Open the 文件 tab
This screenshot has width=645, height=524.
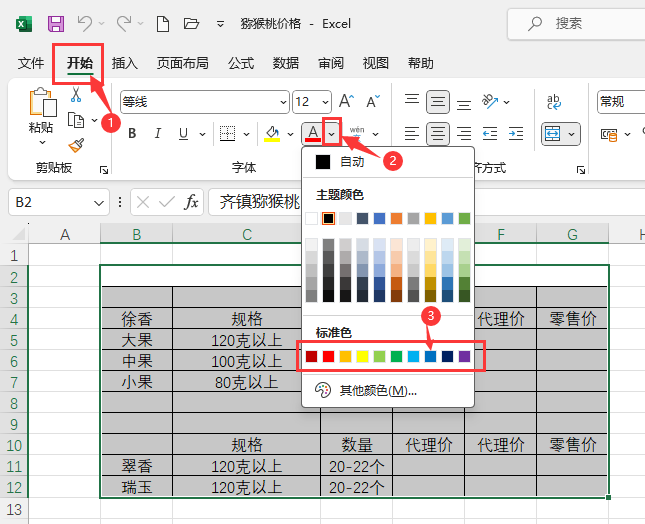click(x=31, y=63)
